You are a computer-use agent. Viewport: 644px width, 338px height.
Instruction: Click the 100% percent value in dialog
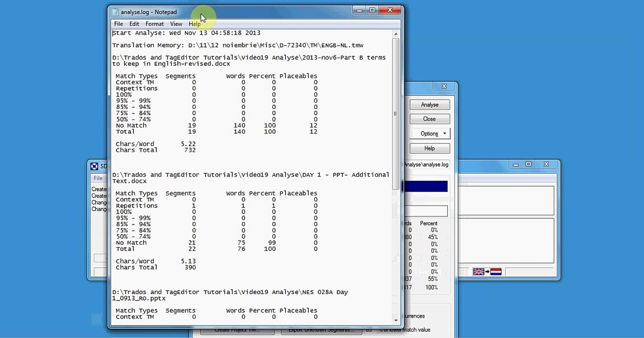click(432, 287)
